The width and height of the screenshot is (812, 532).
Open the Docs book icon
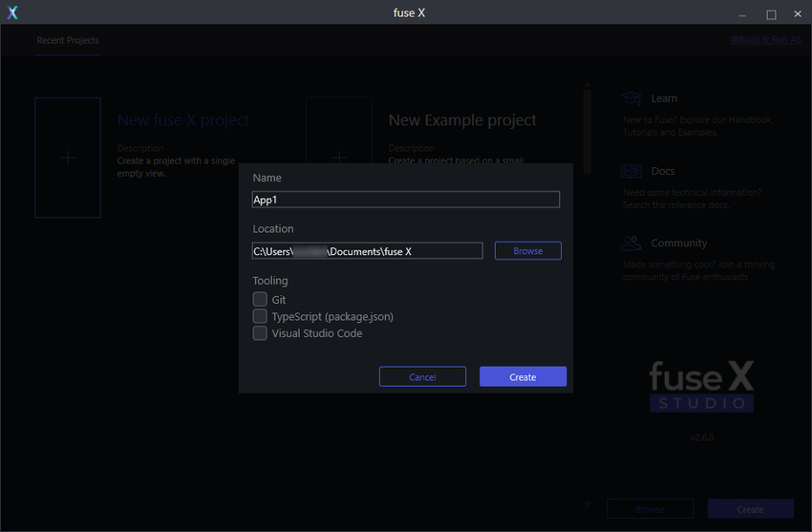(x=630, y=171)
